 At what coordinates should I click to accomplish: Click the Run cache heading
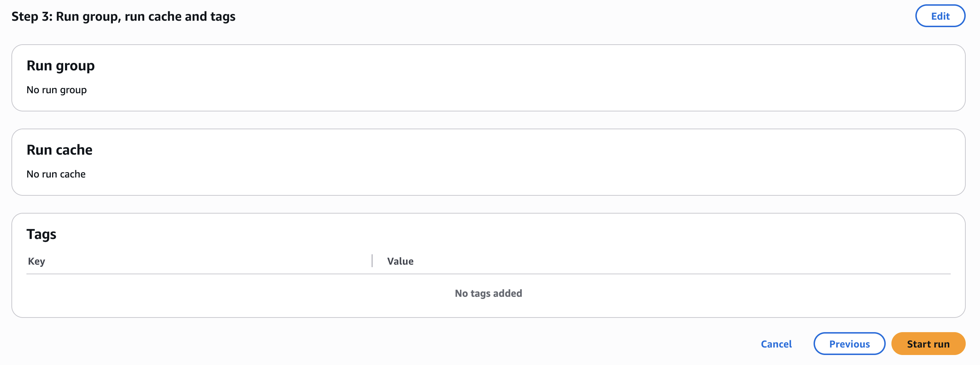[59, 150]
